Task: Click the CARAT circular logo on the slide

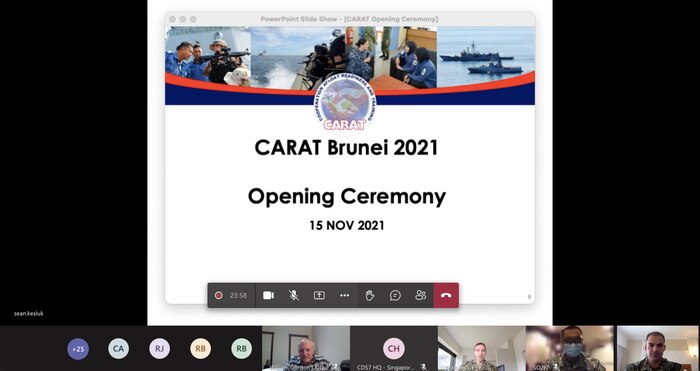Action: (345, 105)
